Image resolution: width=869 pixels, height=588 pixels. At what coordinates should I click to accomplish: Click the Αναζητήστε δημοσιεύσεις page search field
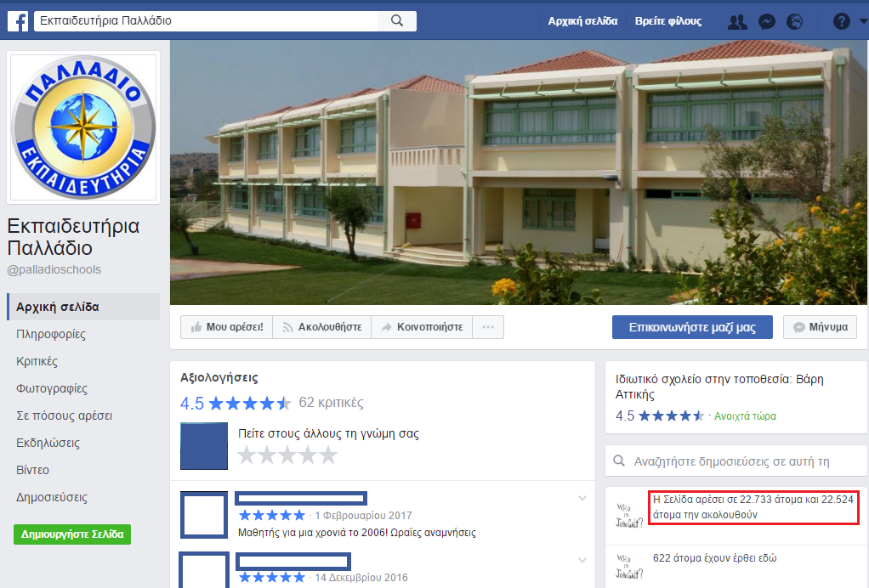pyautogui.click(x=736, y=461)
